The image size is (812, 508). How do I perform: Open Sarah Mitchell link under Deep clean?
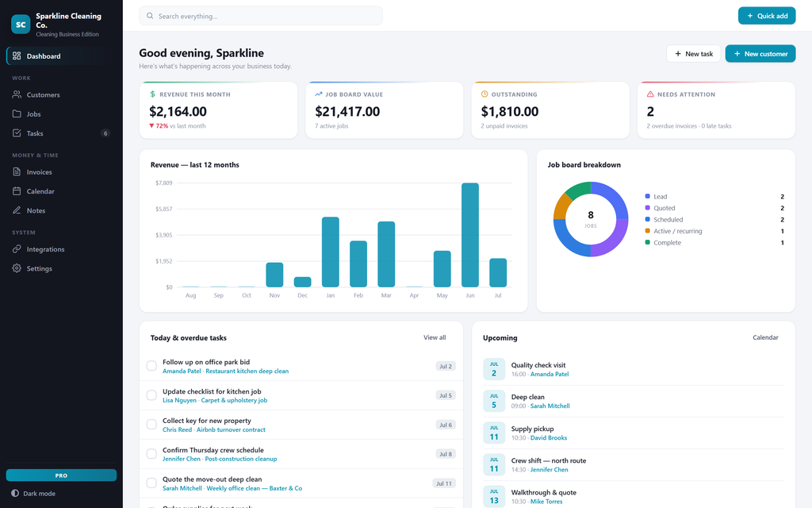(x=550, y=406)
